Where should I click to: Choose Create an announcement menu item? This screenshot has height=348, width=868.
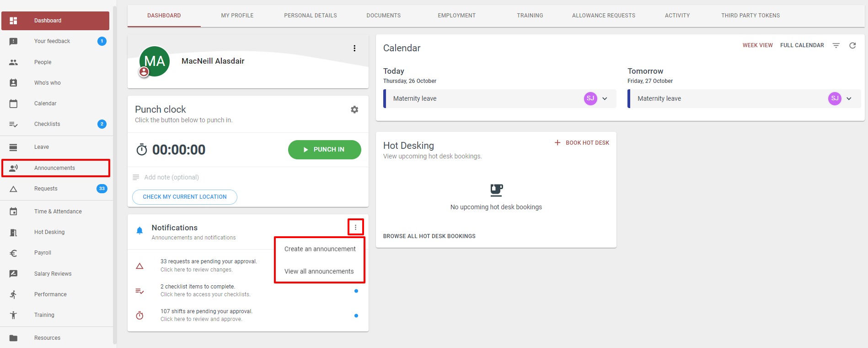pos(320,249)
